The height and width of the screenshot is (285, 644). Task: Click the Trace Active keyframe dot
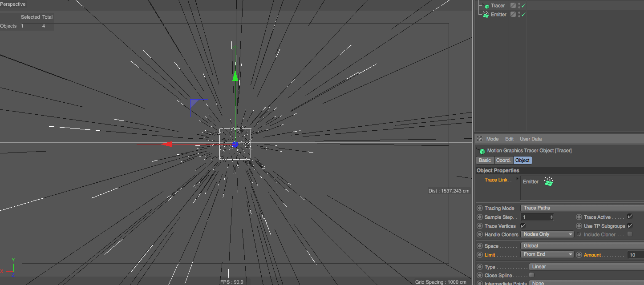(x=579, y=217)
